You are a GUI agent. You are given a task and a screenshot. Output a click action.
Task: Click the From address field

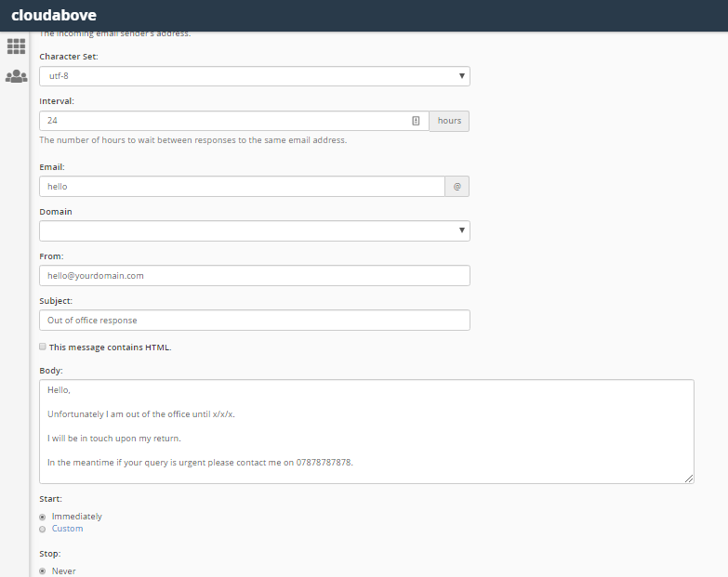(254, 276)
